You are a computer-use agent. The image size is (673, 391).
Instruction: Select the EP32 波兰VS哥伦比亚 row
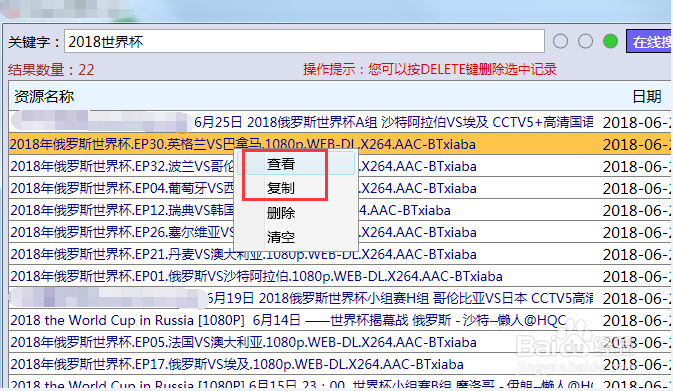(340, 166)
